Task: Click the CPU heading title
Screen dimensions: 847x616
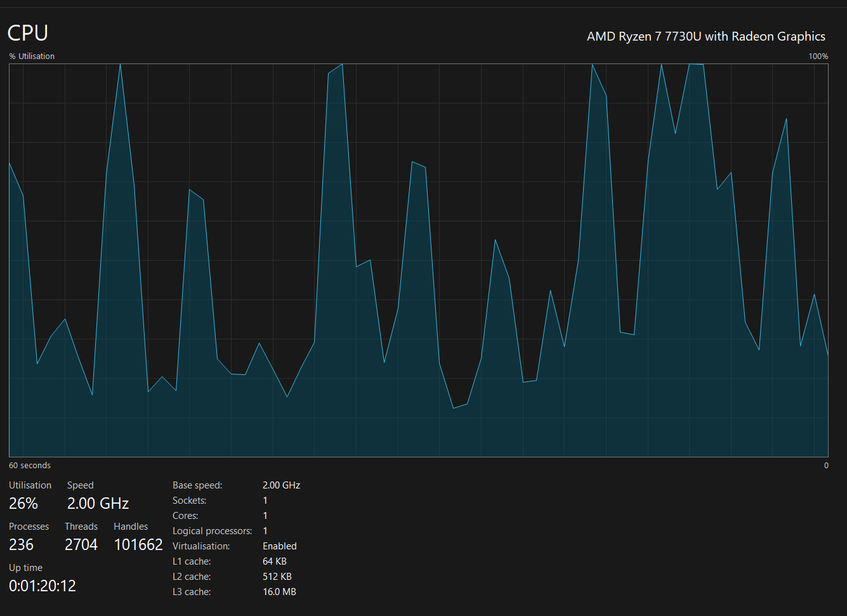Action: click(x=28, y=33)
